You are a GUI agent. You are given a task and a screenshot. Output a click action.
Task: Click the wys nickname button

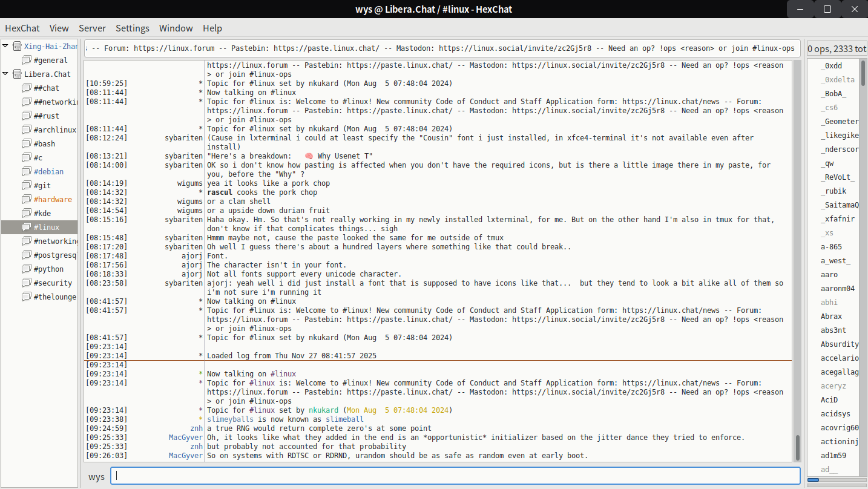tap(96, 476)
